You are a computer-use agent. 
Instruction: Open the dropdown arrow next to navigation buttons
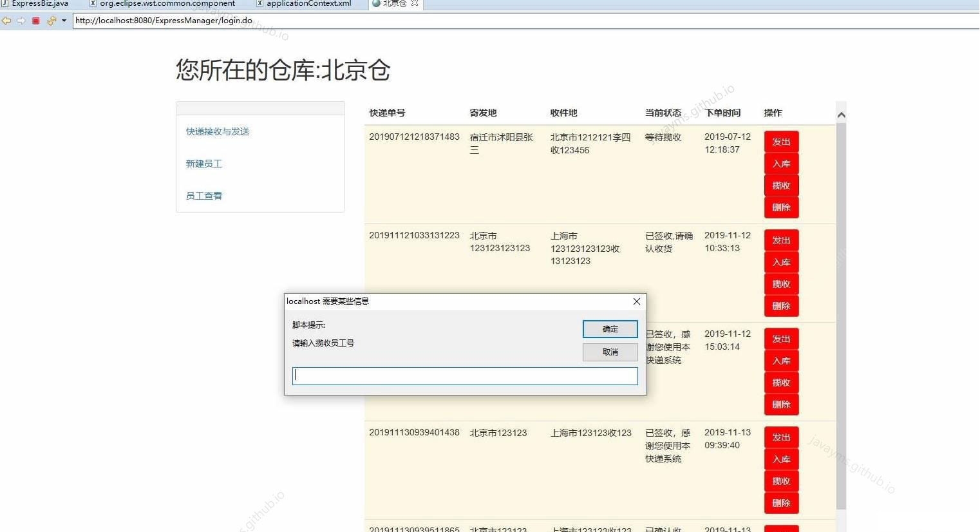(64, 20)
